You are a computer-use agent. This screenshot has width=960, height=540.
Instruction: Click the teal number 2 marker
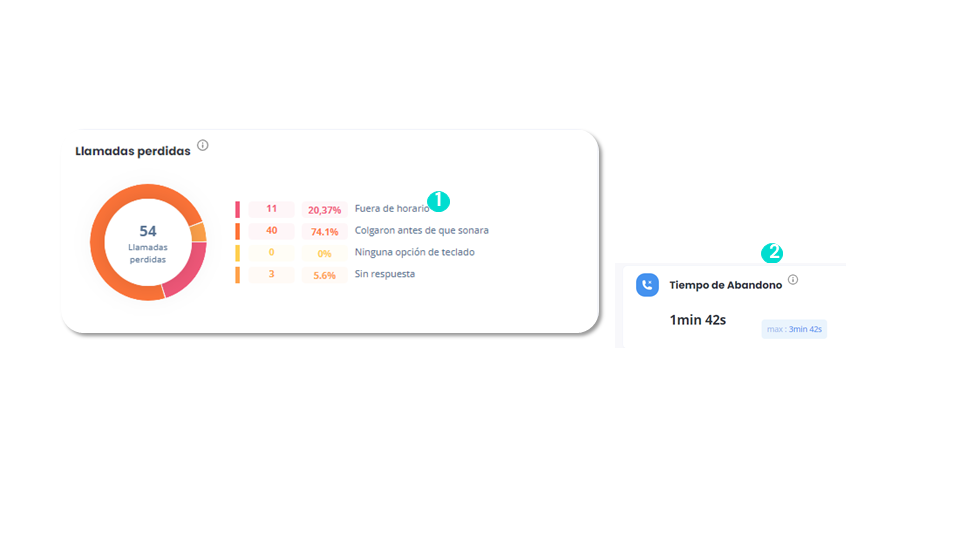(772, 252)
